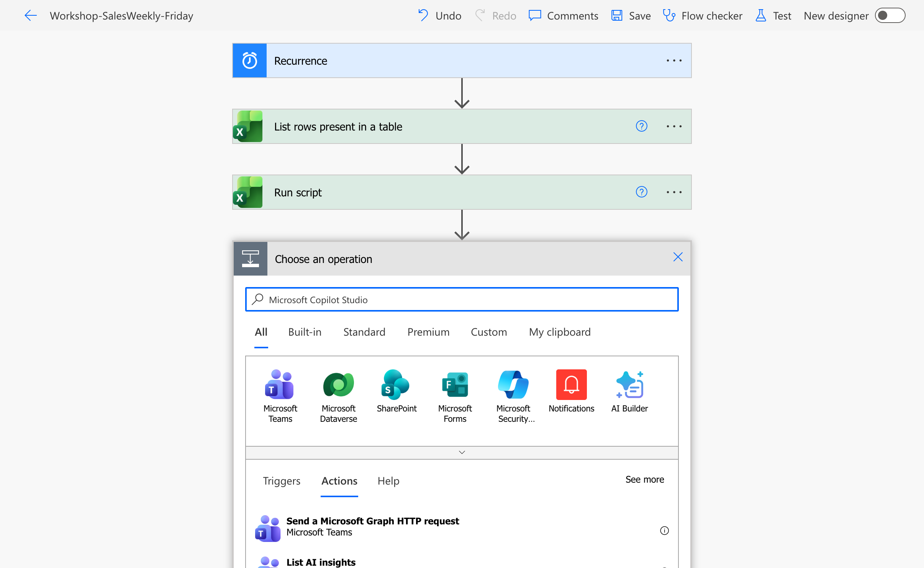Switch to the Custom tab

(x=489, y=332)
